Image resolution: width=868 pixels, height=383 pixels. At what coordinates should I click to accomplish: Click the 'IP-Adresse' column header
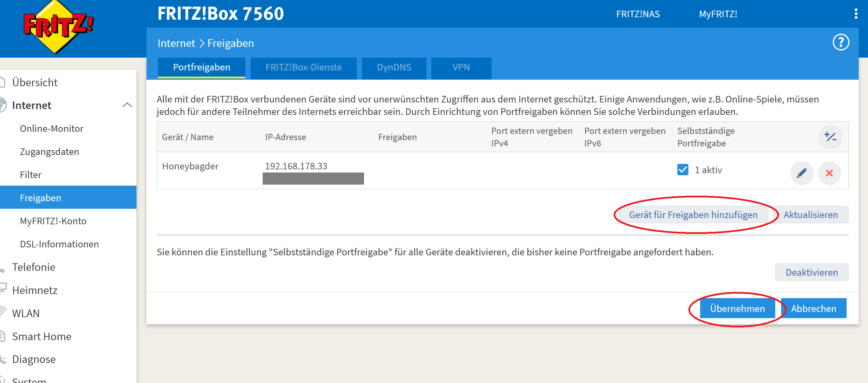point(285,137)
